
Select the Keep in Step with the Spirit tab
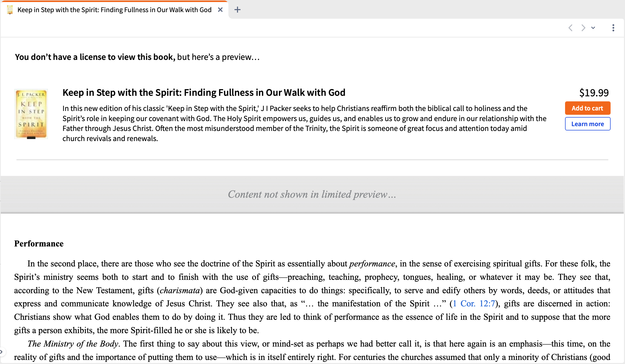pyautogui.click(x=114, y=10)
